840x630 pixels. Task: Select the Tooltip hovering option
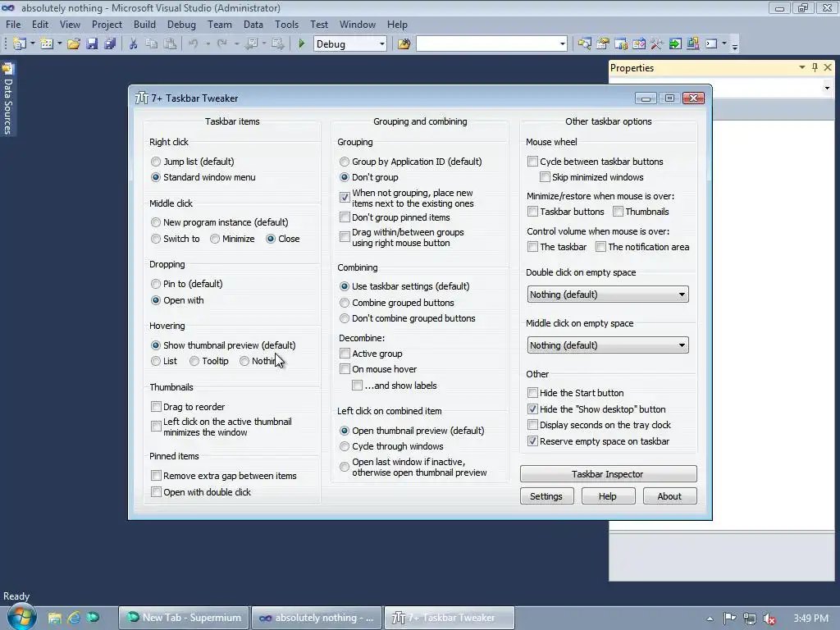(x=194, y=361)
